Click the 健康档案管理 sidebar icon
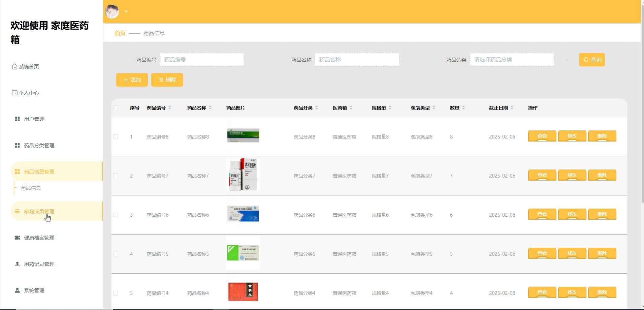 pyautogui.click(x=17, y=238)
